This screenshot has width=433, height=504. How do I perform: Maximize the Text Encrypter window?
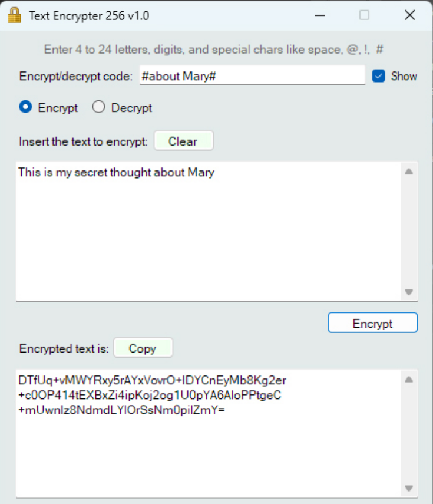364,15
